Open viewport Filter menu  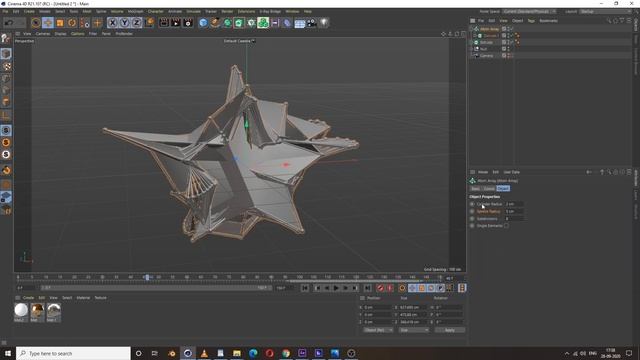coord(93,34)
